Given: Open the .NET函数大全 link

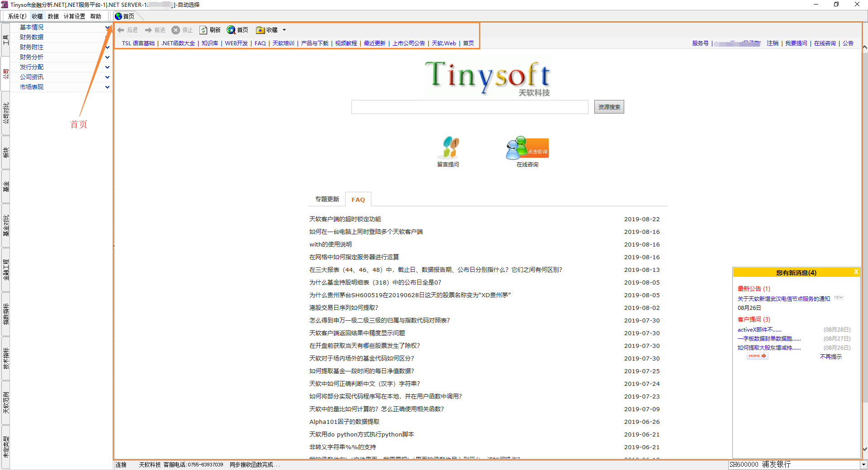Looking at the screenshot, I should pos(178,43).
